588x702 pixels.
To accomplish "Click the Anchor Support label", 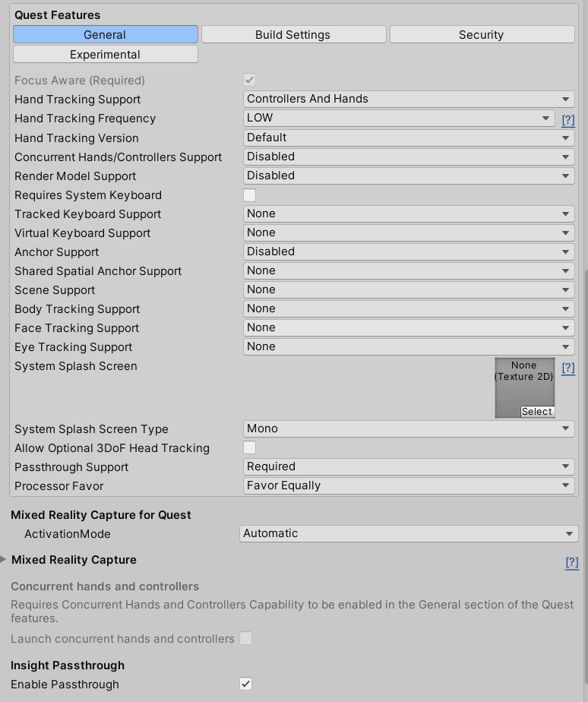I will pos(56,252).
